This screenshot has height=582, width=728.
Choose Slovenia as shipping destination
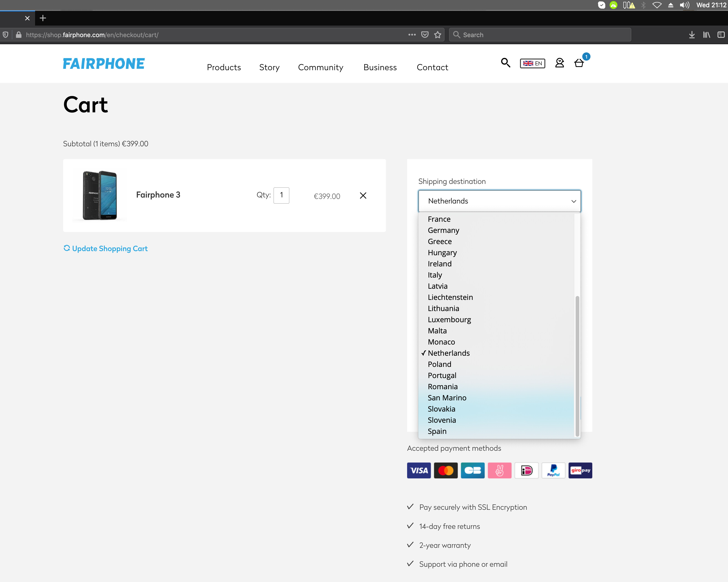[x=496, y=420]
